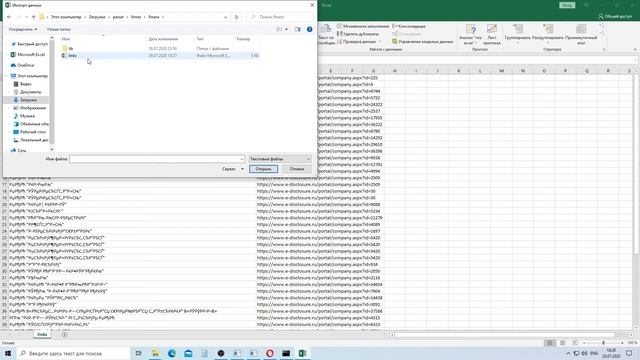Click Общий доступ in Excel

click(616, 16)
